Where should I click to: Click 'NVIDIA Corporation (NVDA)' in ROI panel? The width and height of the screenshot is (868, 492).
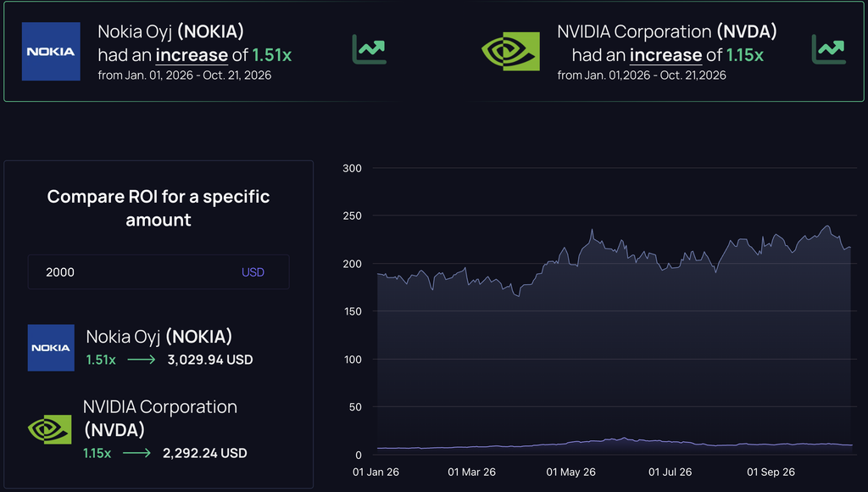tap(160, 418)
